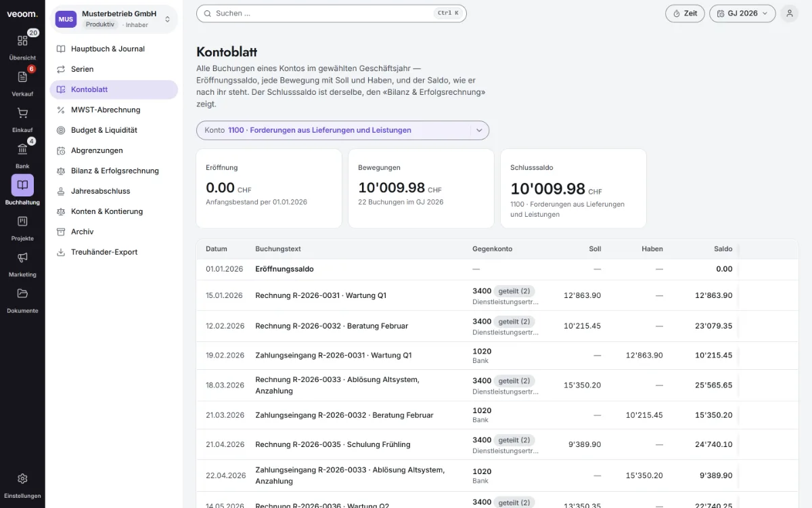The width and height of the screenshot is (812, 508).
Task: Open the Projekte section icon
Action: pos(22,221)
